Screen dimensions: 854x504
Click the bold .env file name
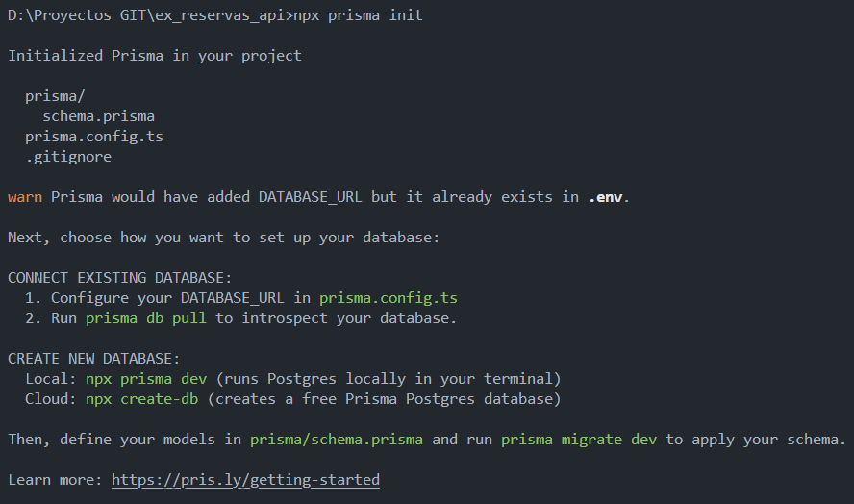click(x=608, y=197)
